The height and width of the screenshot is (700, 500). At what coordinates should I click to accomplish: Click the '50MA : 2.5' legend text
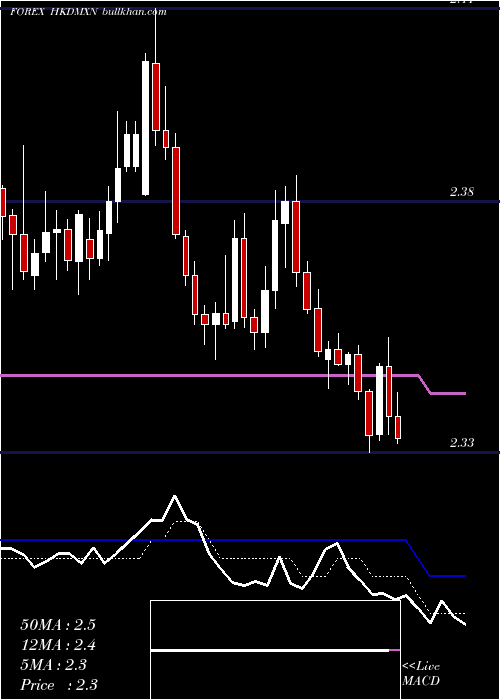coord(58,625)
